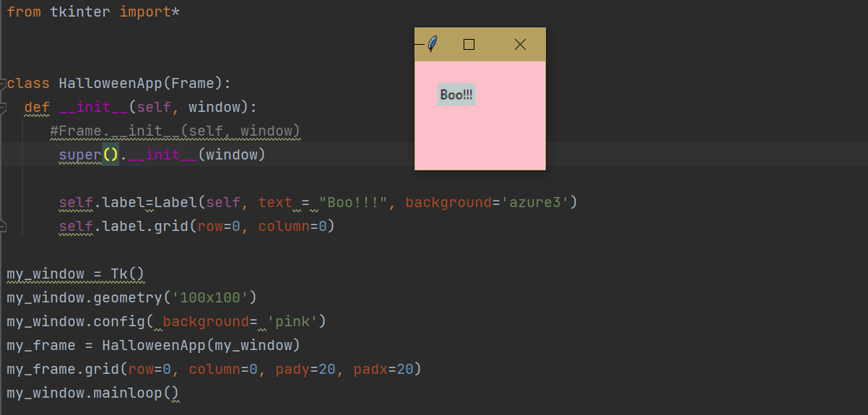Screen dimensions: 868x415
Task: Click the 'pink' background string
Action: pos(293,322)
